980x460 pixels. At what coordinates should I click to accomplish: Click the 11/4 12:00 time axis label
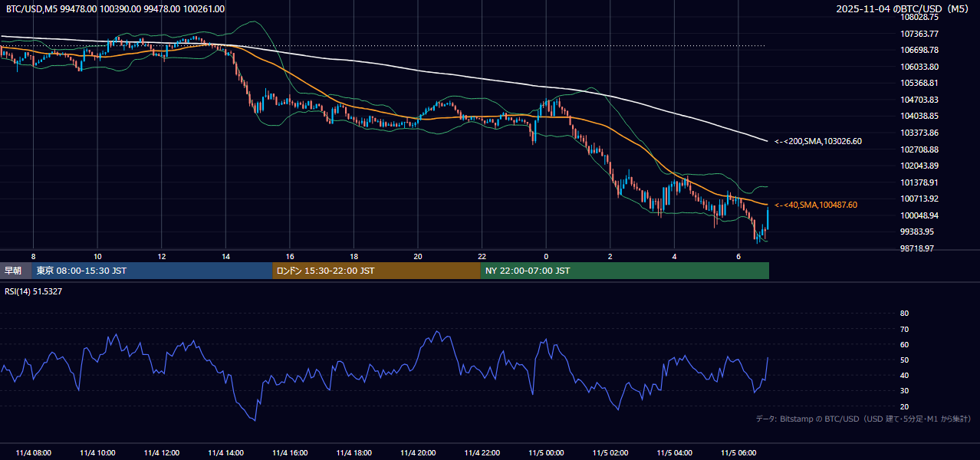coord(161,453)
